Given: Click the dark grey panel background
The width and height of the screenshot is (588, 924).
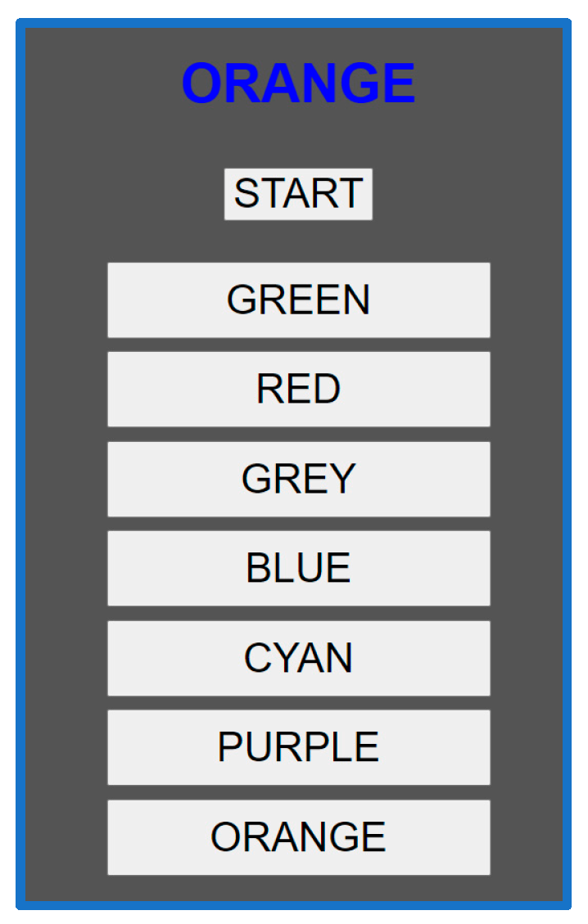Looking at the screenshot, I should point(66,491).
